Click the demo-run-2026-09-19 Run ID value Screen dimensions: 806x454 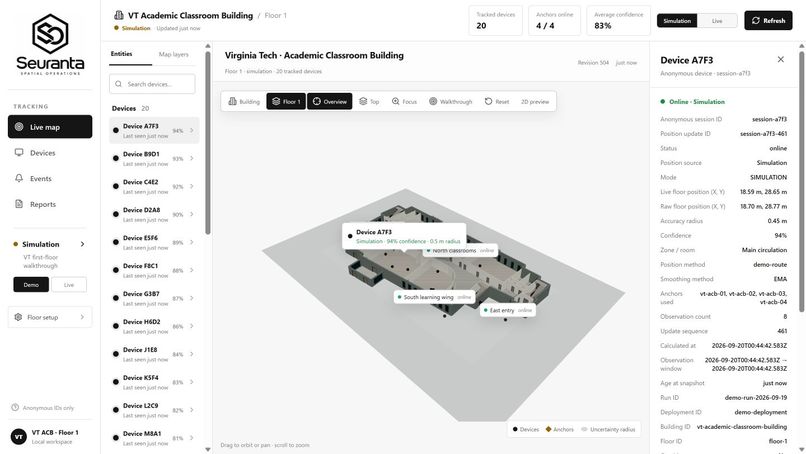coord(756,397)
